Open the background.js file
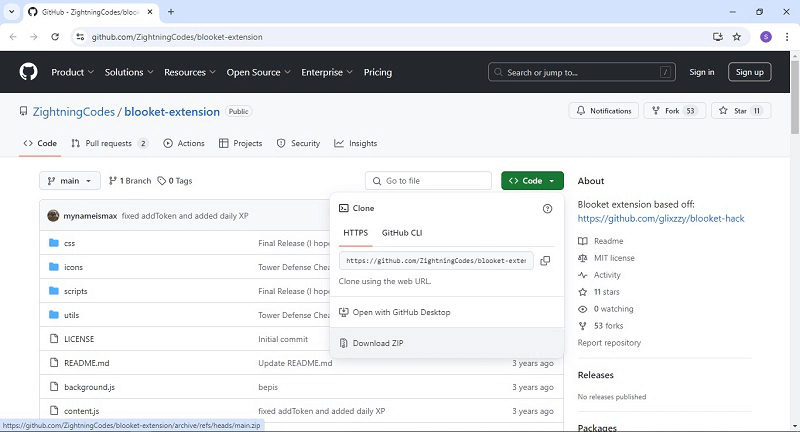This screenshot has height=432, width=800. tap(89, 387)
